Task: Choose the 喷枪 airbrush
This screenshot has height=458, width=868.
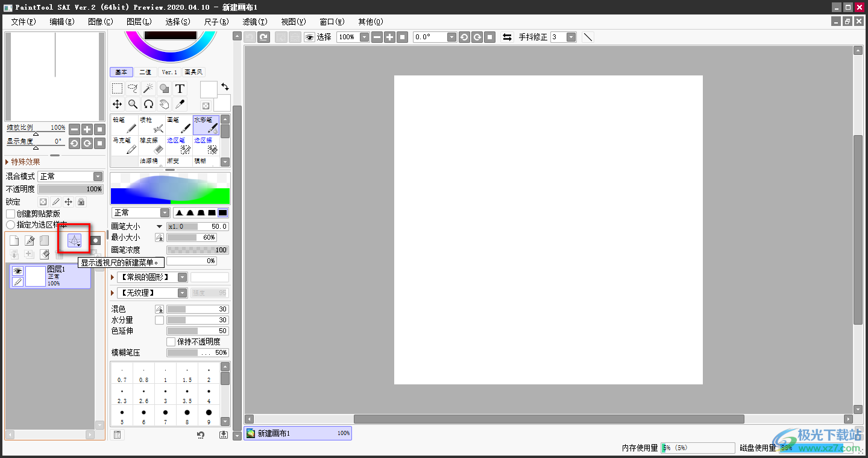Action: point(152,126)
